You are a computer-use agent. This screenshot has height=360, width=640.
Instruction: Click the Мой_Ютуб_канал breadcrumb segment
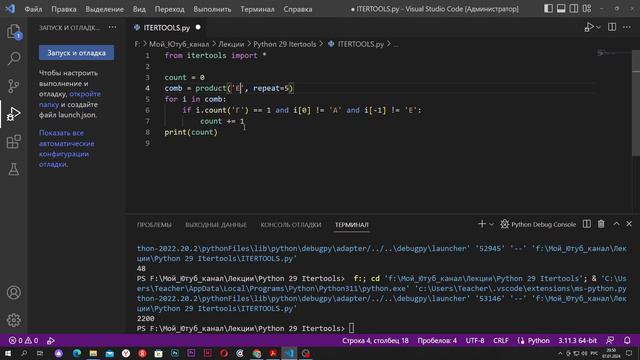179,44
